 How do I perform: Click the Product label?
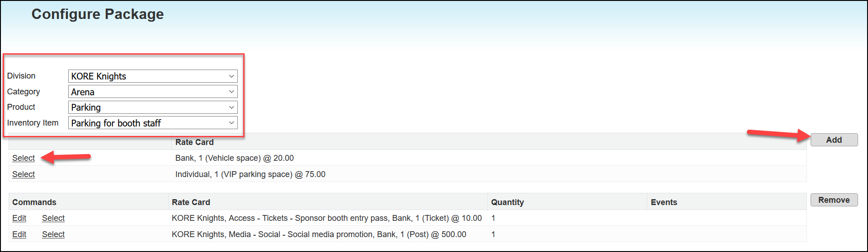(x=21, y=107)
